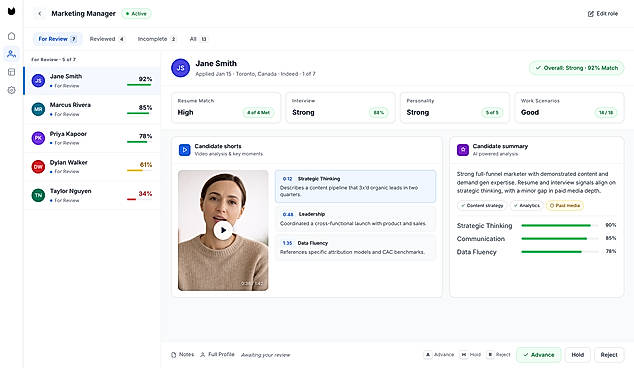634x368 pixels.
Task: Click the Strategic Thinking progress bar
Action: (x=560, y=225)
